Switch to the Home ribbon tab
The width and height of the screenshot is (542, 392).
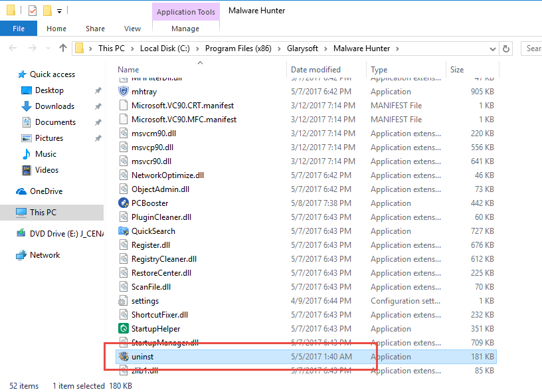pos(56,29)
